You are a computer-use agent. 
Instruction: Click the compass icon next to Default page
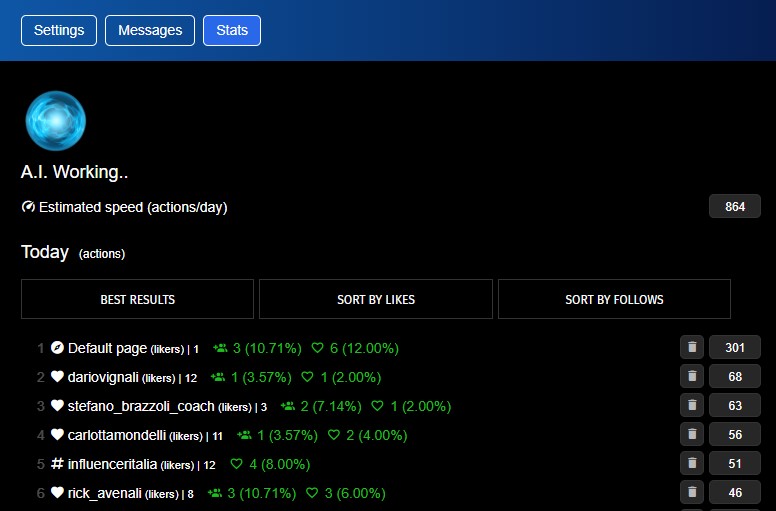point(57,348)
